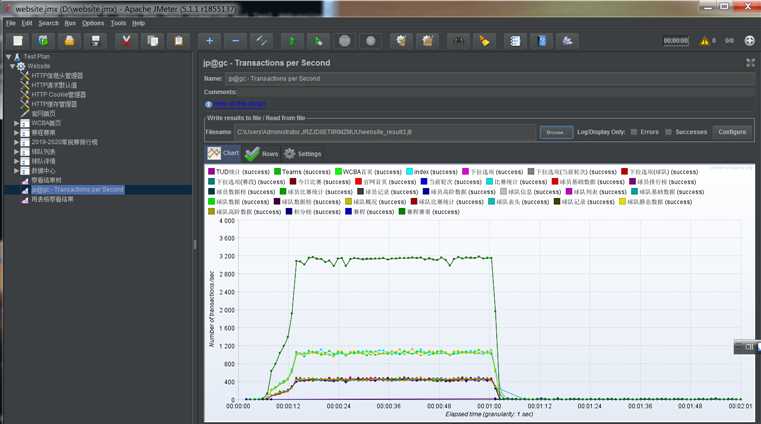Expand the WCBA tree node arrow
The width and height of the screenshot is (761, 424).
16,123
